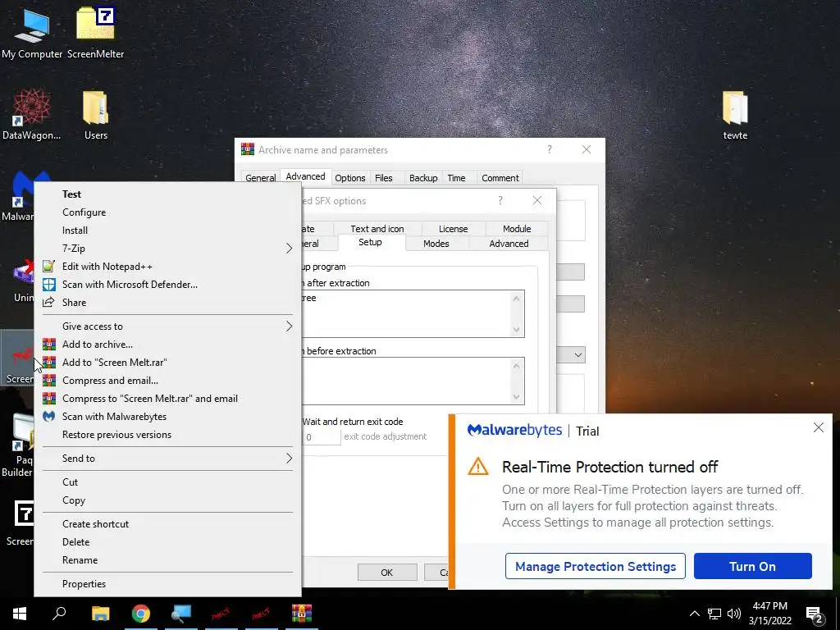
Task: Choose Create shortcut
Action: click(168, 524)
